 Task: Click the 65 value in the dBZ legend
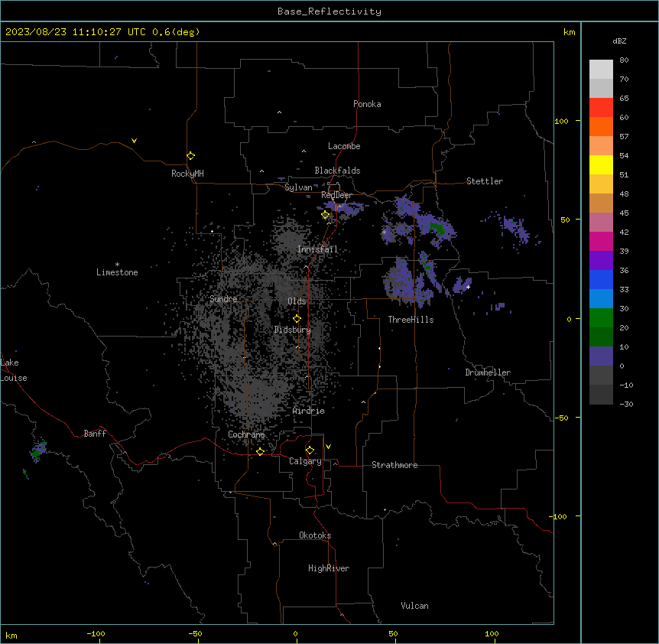click(x=624, y=98)
